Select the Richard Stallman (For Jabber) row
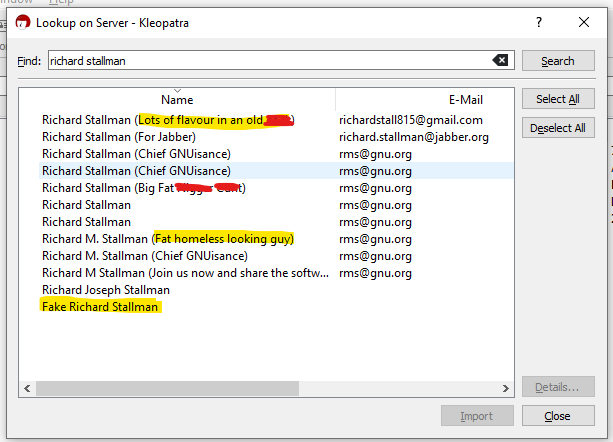This screenshot has height=442, width=613. (276, 137)
